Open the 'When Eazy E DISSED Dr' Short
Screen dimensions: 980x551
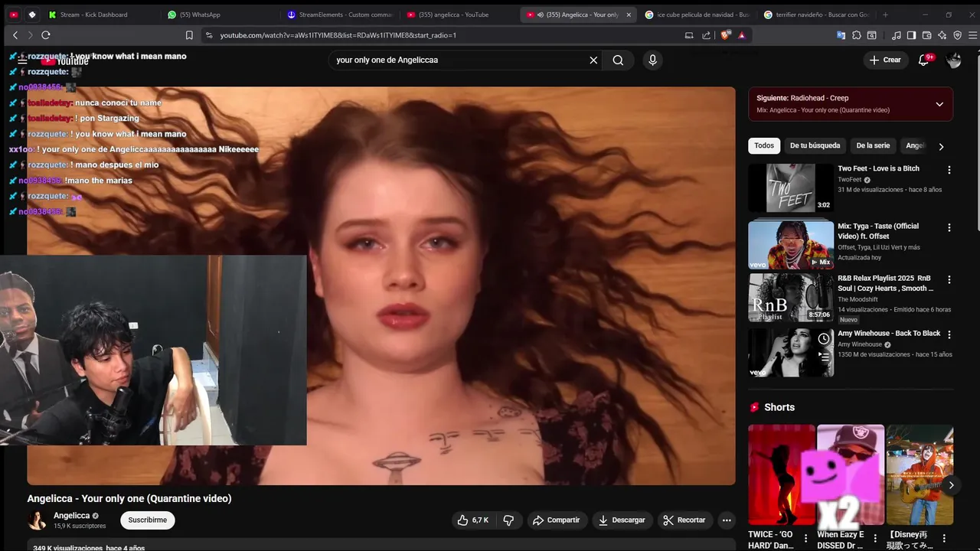851,474
